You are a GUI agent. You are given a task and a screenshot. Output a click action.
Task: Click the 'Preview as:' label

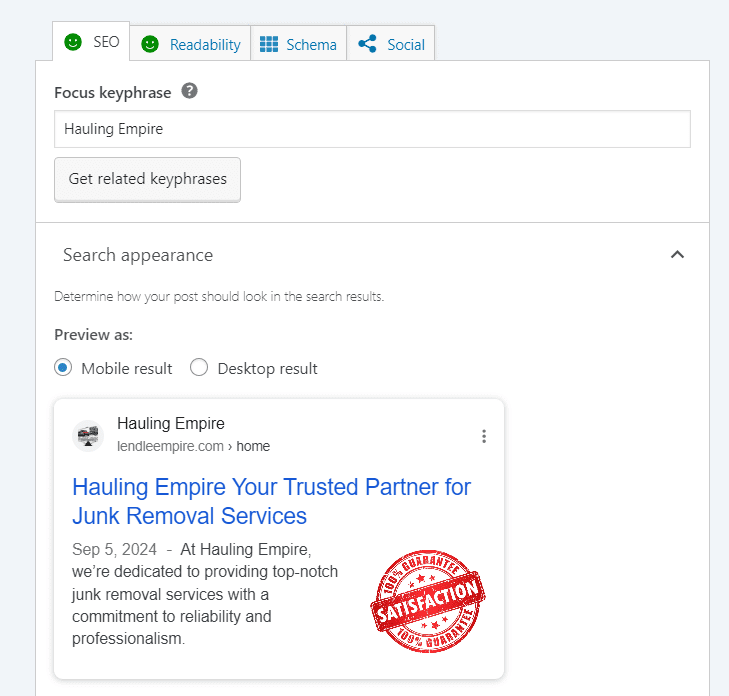tap(93, 335)
